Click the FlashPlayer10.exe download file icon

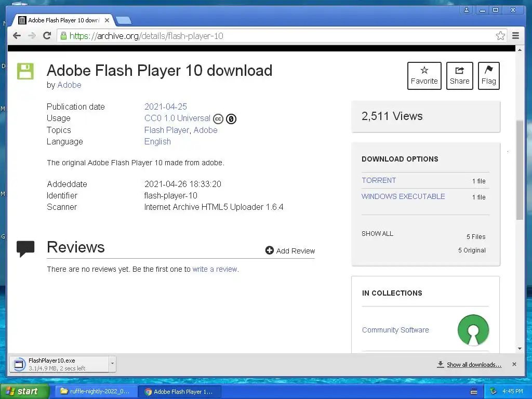click(19, 364)
